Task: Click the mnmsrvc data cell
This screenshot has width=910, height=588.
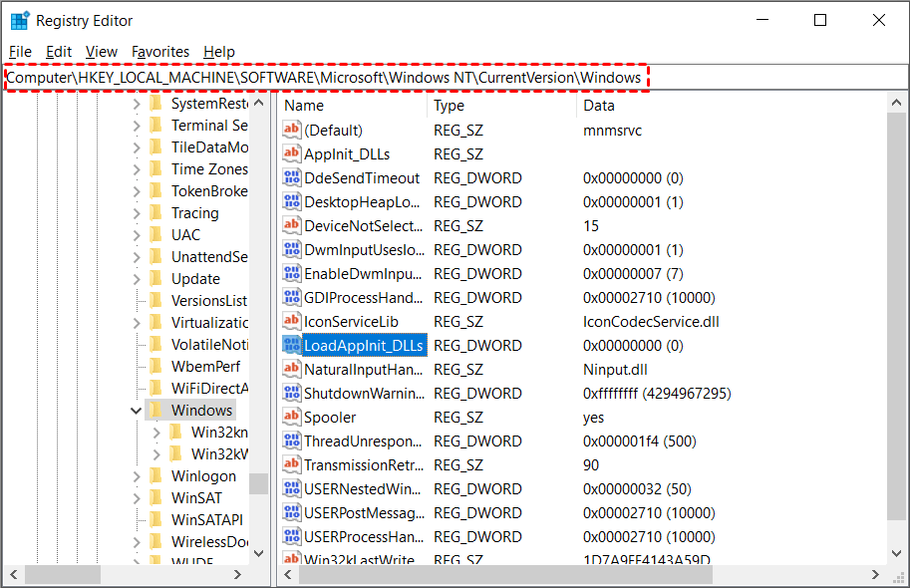Action: pos(612,131)
